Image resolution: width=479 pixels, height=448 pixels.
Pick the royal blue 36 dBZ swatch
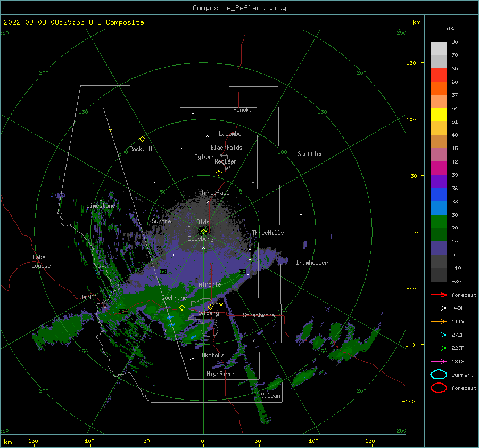coord(439,195)
